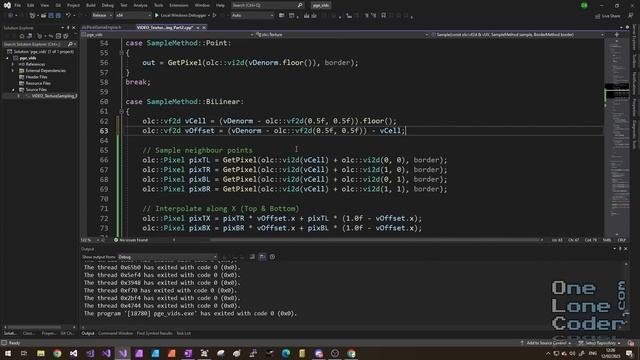Open the notification center icon
This screenshot has height=360, width=640.
pos(629,353)
